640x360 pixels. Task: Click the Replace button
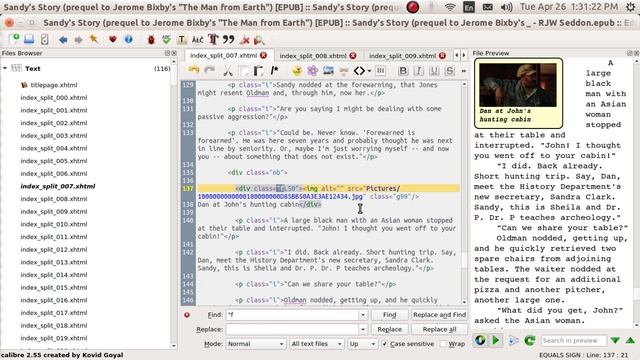click(389, 329)
